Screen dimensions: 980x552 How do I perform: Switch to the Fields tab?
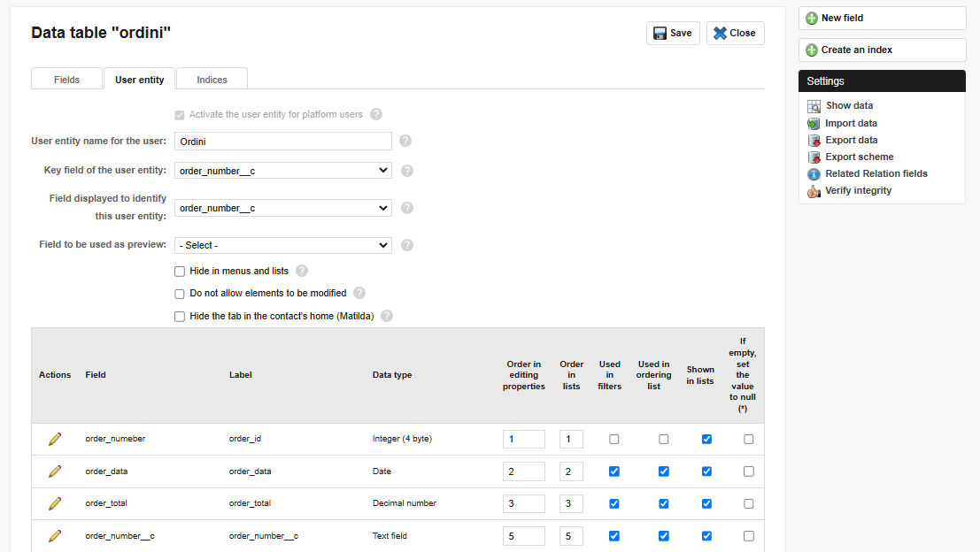coord(67,80)
